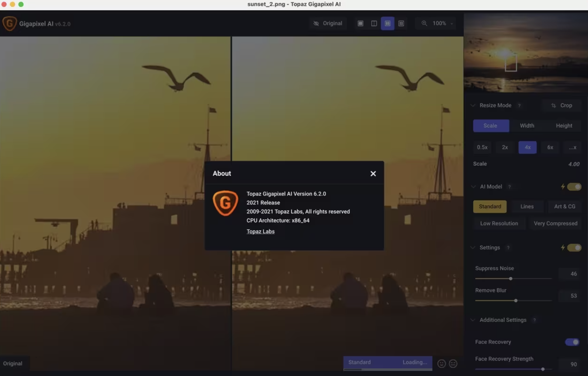
Task: Click the neutral face feedback icon
Action: tap(453, 364)
